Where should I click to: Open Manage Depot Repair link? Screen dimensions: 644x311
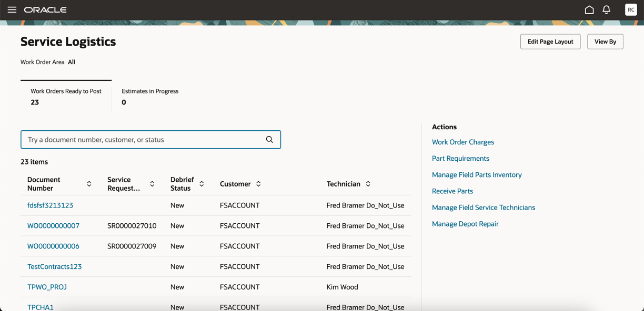pos(465,224)
